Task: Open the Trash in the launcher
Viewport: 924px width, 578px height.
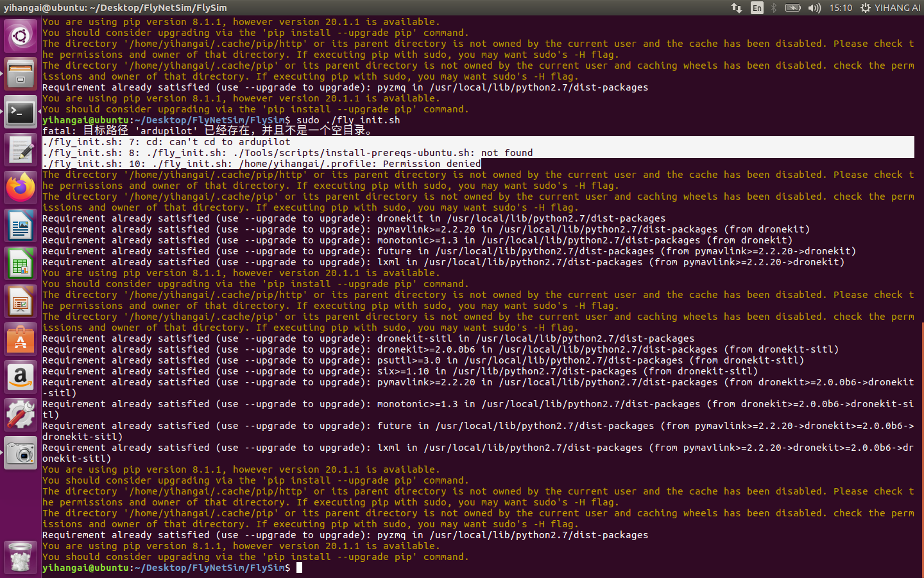Action: [x=21, y=557]
